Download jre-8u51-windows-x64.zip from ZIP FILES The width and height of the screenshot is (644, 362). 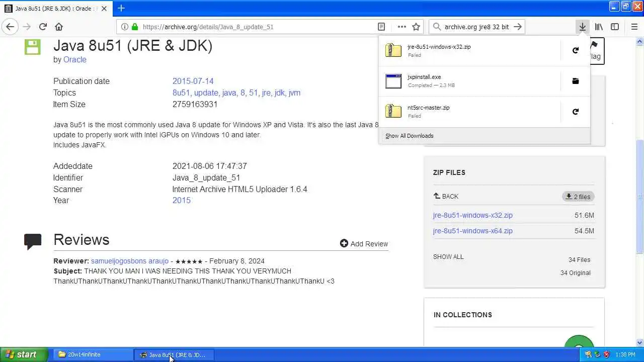coord(473,231)
